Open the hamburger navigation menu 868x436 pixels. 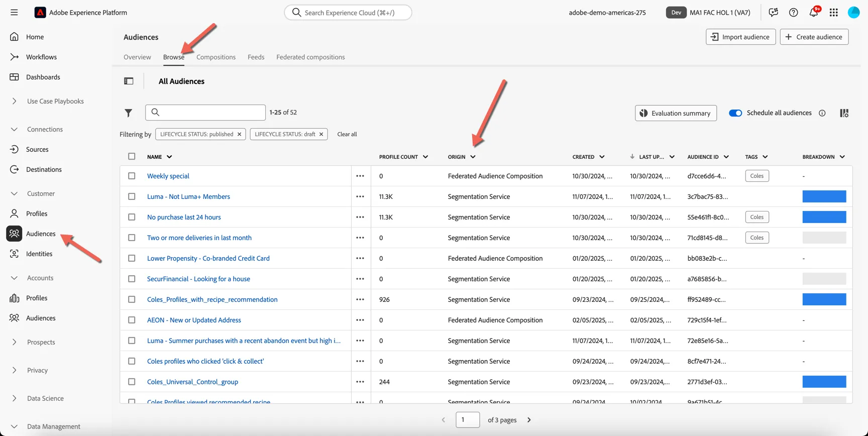pyautogui.click(x=14, y=13)
